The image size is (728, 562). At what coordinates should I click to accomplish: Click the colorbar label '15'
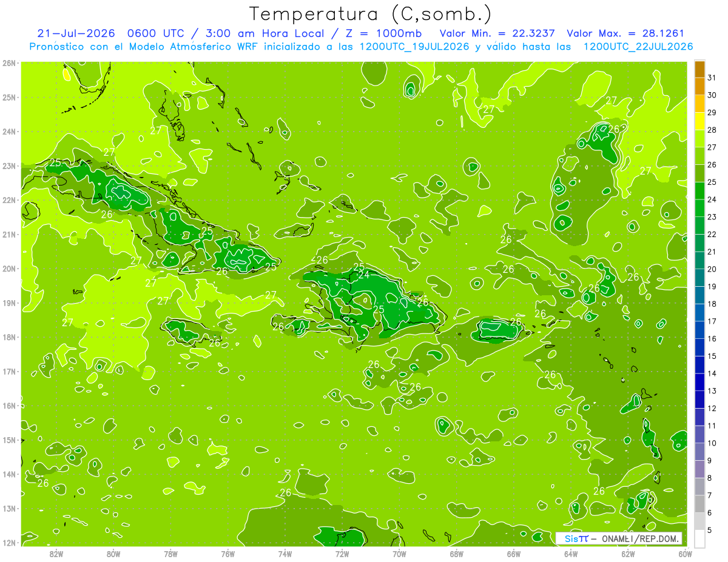coord(712,356)
